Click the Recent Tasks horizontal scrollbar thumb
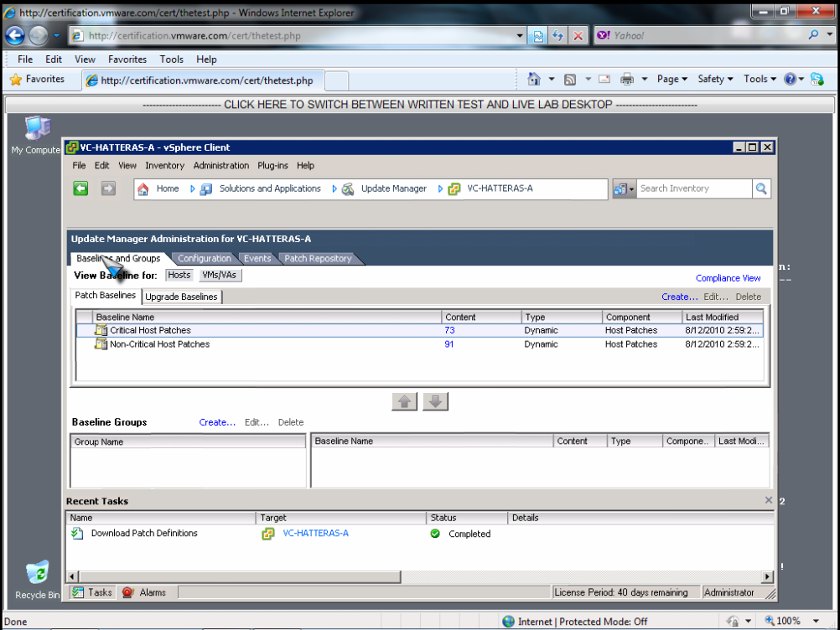The image size is (840, 630). tap(240, 576)
